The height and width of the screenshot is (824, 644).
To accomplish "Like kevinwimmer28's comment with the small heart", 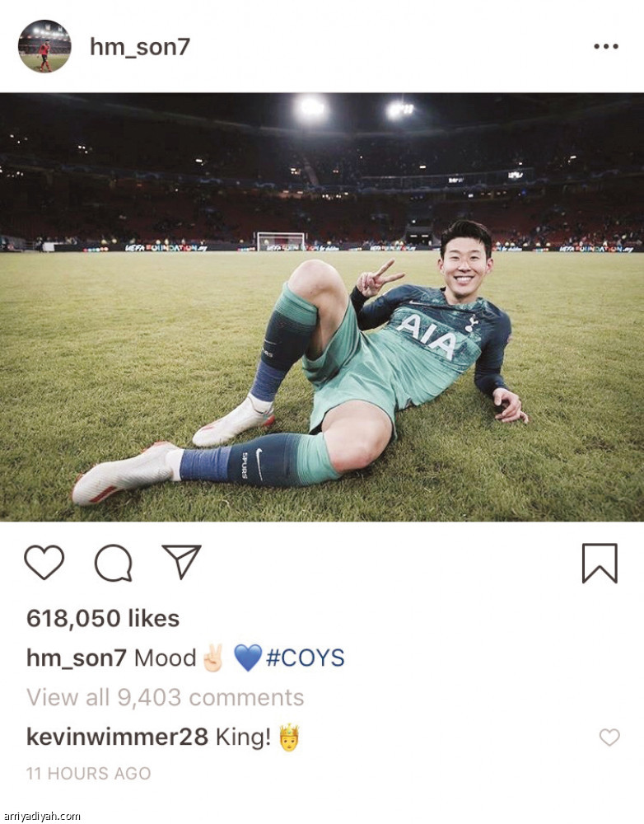I will 609,737.
